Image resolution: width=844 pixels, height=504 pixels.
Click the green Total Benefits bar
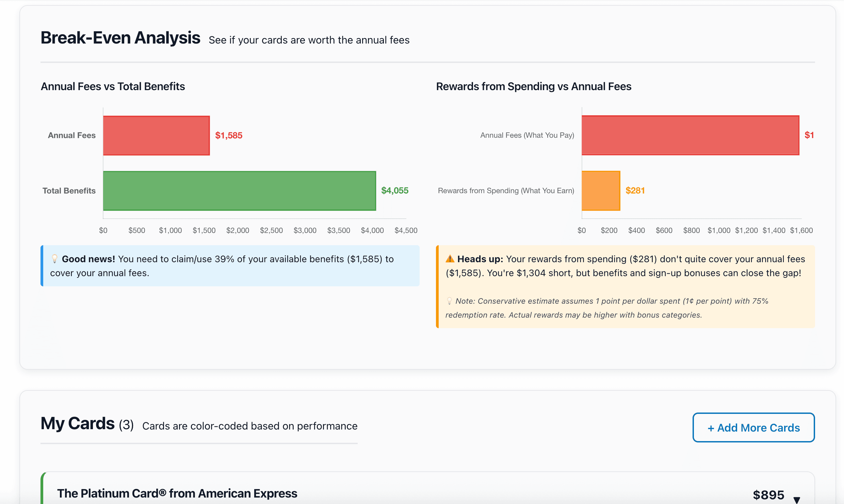pyautogui.click(x=239, y=191)
